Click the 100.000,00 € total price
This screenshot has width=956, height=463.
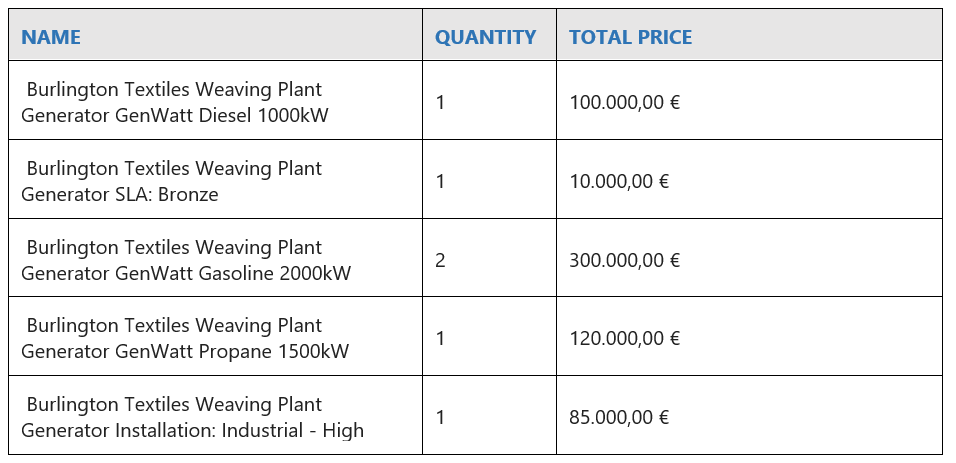[624, 102]
